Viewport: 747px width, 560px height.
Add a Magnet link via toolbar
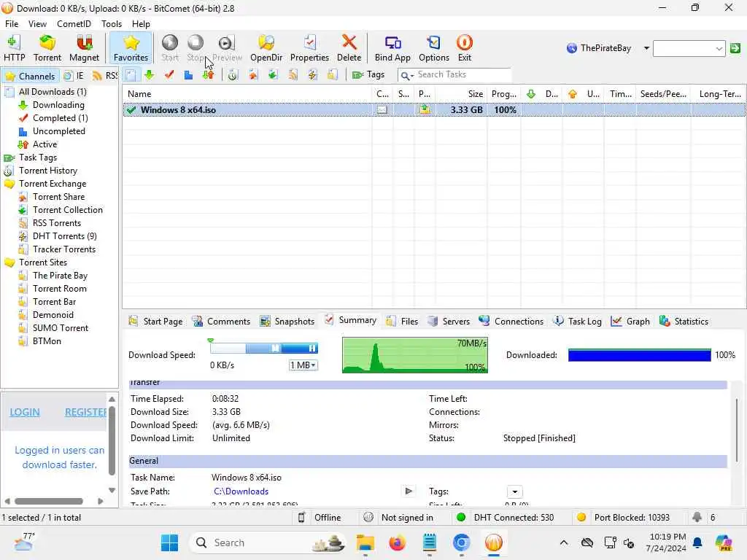tap(84, 48)
